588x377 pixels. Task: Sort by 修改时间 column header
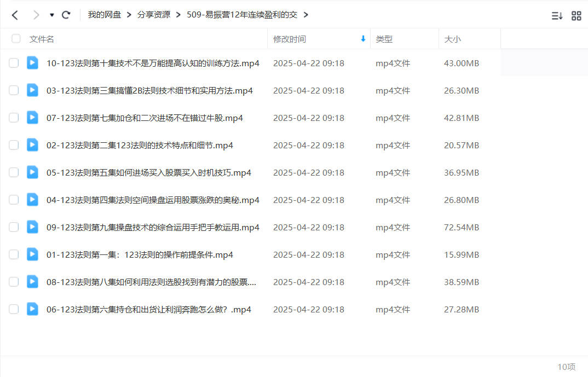pyautogui.click(x=290, y=39)
